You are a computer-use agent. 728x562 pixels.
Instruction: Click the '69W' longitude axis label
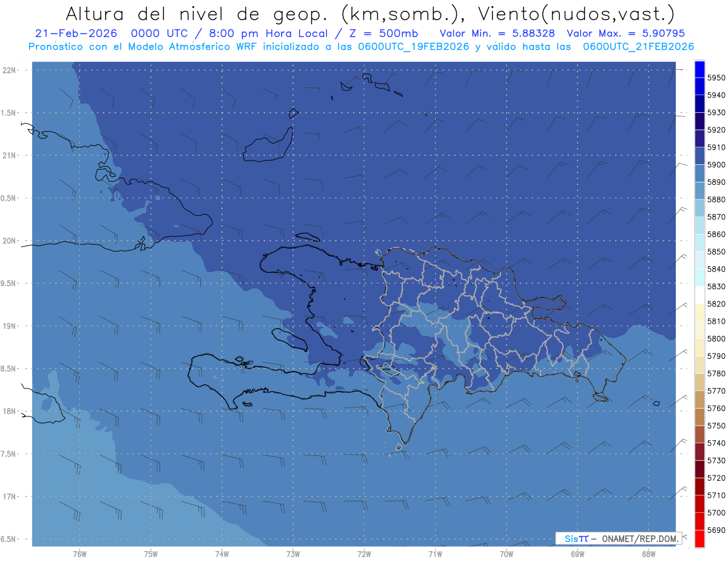(577, 554)
